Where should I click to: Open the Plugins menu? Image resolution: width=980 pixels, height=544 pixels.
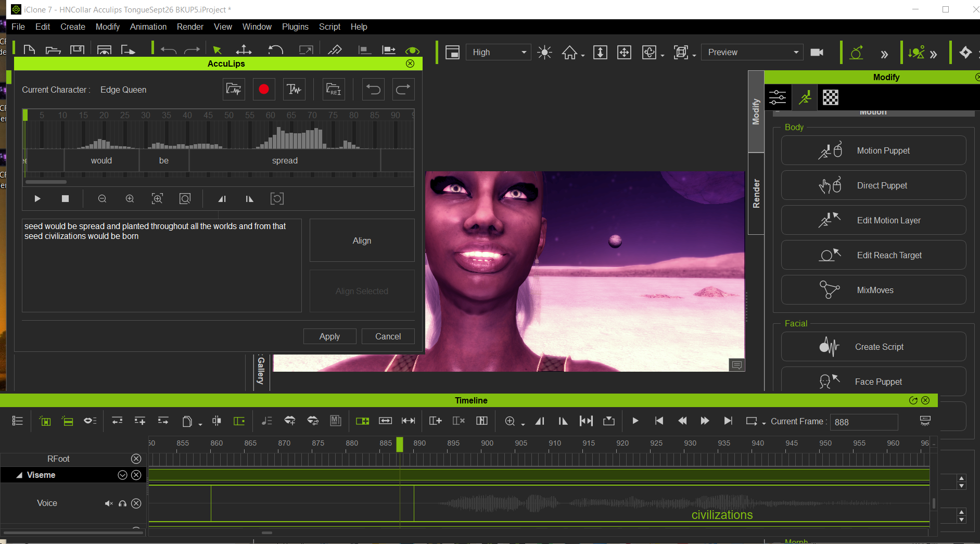click(x=295, y=27)
